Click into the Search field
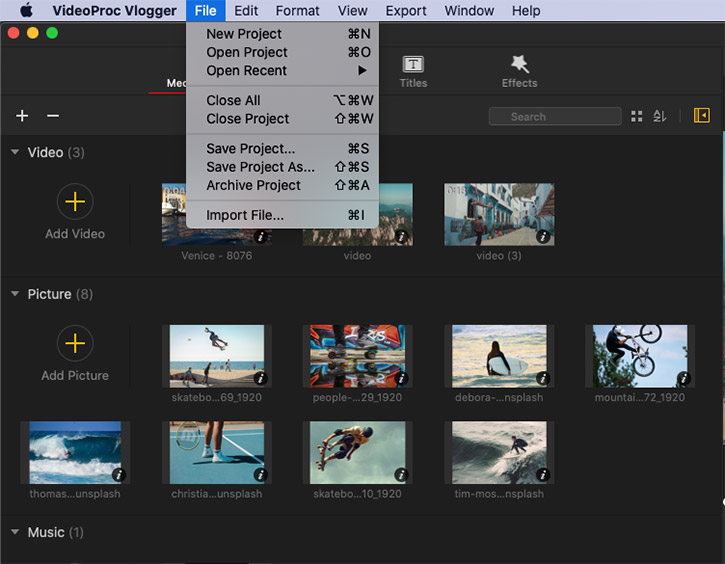 (x=553, y=117)
